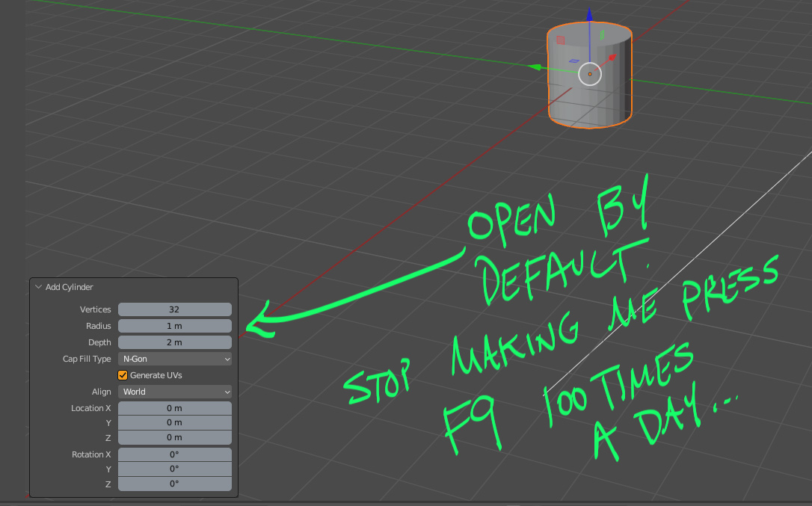Image resolution: width=812 pixels, height=506 pixels.
Task: Click the Location X value field
Action: click(174, 408)
